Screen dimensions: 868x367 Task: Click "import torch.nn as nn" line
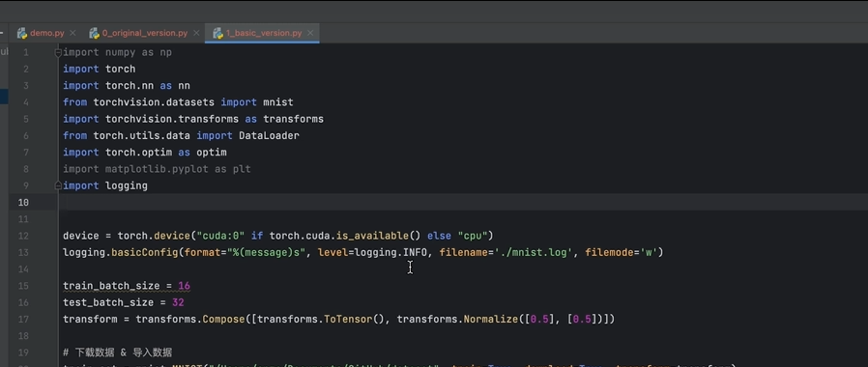coord(127,86)
